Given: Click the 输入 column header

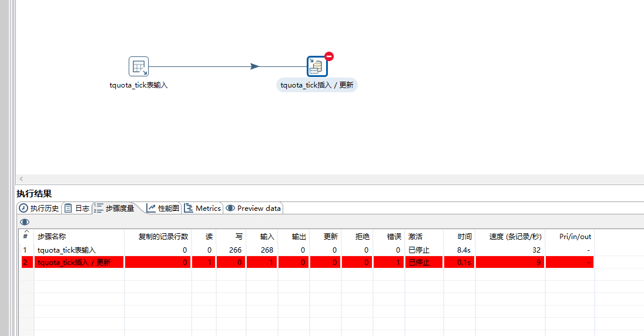Looking at the screenshot, I should click(x=262, y=237).
